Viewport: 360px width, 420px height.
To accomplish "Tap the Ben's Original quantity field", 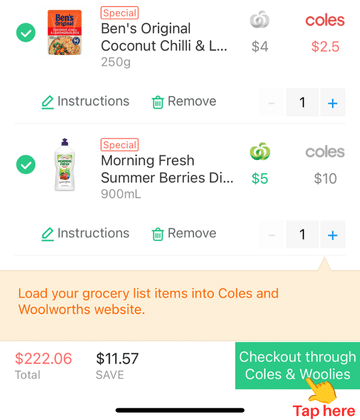I will [x=302, y=102].
